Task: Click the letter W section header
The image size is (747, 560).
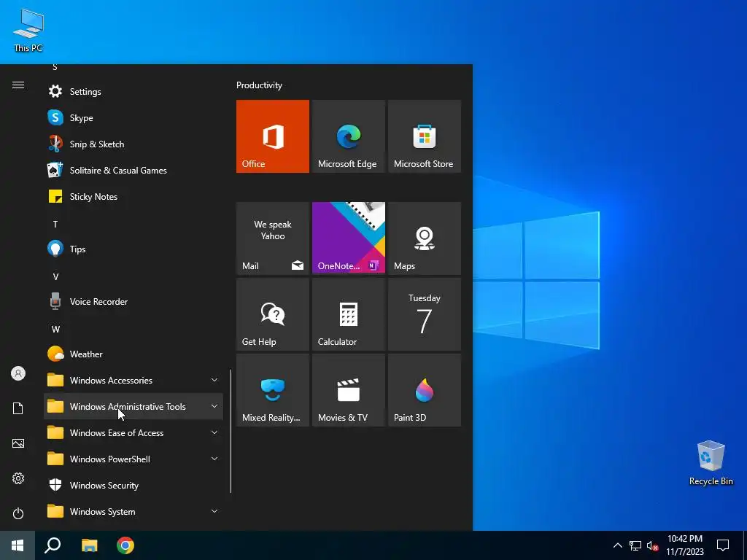Action: (x=55, y=329)
